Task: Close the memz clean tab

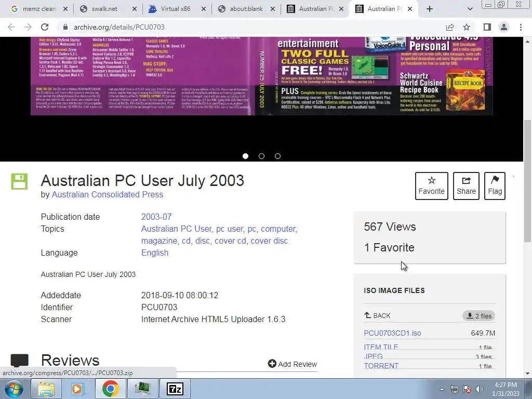Action: (x=65, y=9)
